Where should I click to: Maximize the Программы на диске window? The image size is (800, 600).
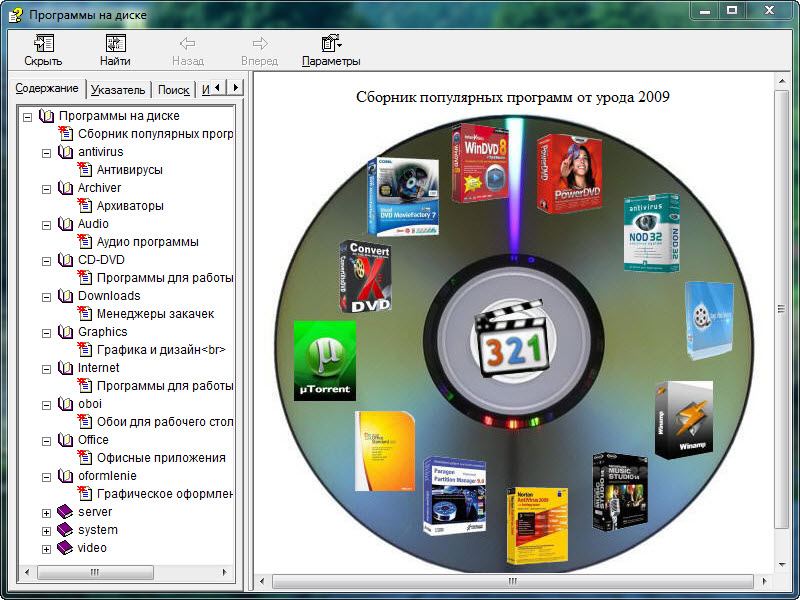coord(732,10)
